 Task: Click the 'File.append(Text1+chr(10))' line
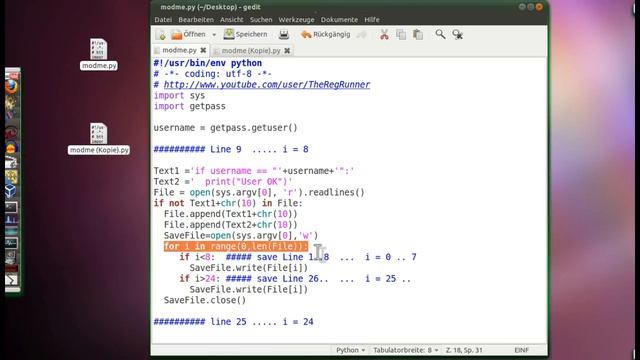[231, 214]
